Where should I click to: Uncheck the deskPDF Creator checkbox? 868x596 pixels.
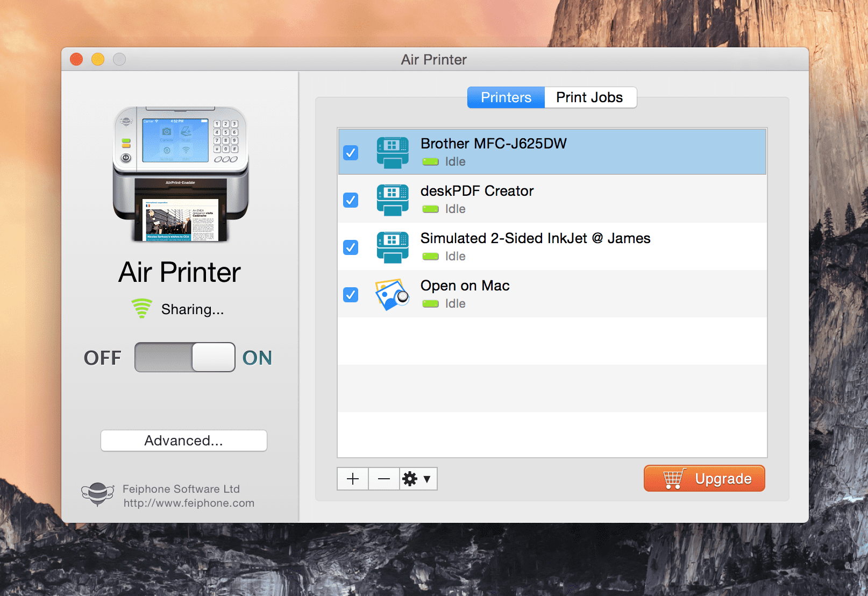point(351,200)
